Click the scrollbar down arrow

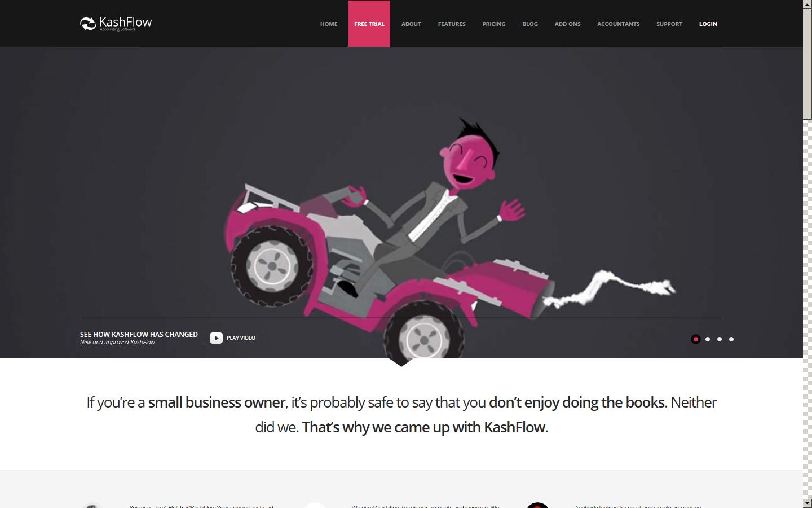click(807, 503)
